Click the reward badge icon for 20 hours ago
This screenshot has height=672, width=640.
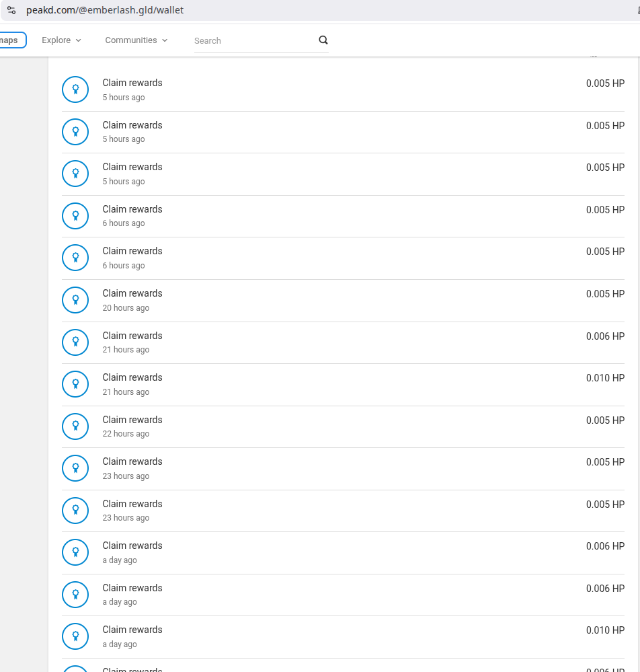(75, 300)
